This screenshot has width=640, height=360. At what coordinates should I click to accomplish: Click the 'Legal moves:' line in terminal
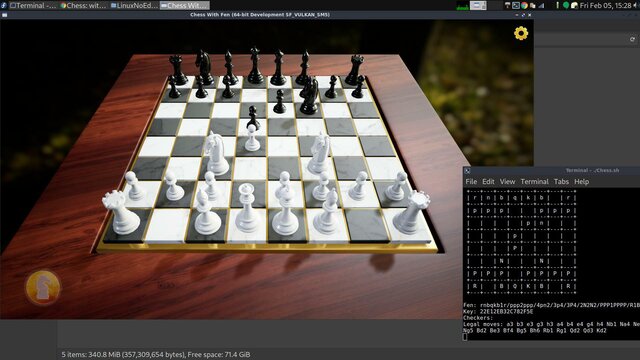(x=551, y=324)
